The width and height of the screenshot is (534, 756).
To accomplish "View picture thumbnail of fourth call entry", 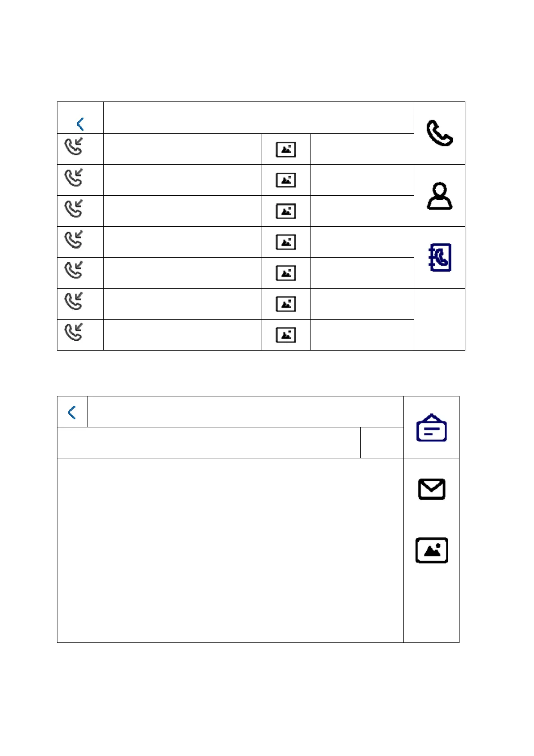I will pos(286,242).
